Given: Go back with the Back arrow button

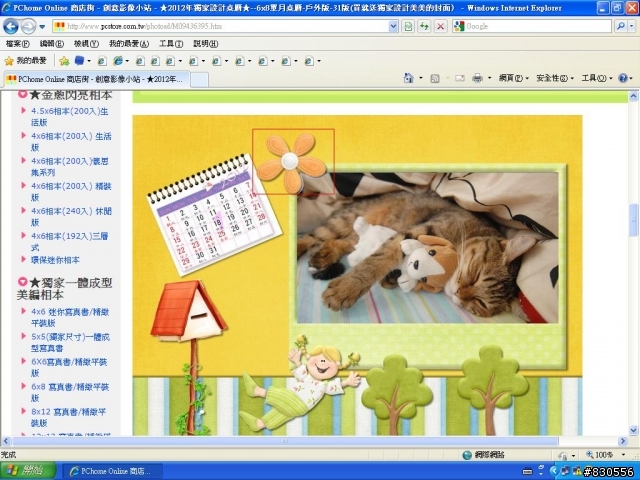Looking at the screenshot, I should coord(11,27).
